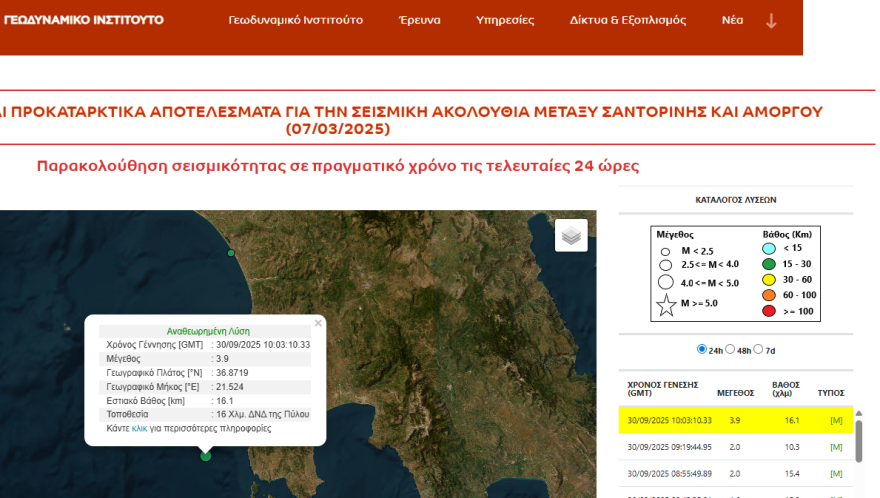Click the scrollbar up arrow in catalog
Image resolution: width=880 pixels, height=498 pixels.
(x=859, y=414)
